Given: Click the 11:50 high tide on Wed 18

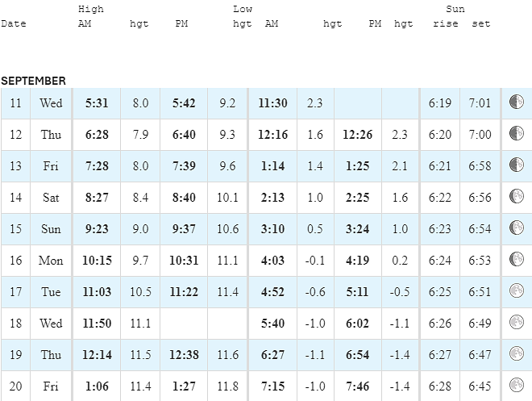Looking at the screenshot, I should pyautogui.click(x=97, y=324).
